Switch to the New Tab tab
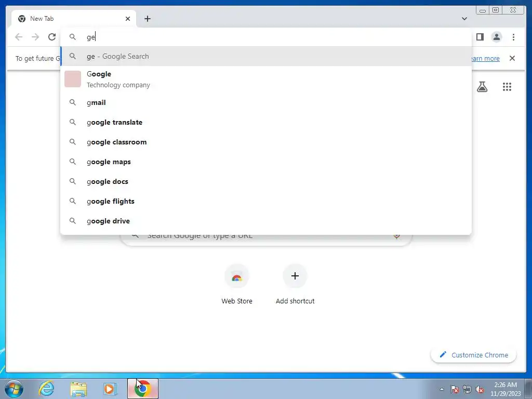This screenshot has height=399, width=532. point(74,19)
